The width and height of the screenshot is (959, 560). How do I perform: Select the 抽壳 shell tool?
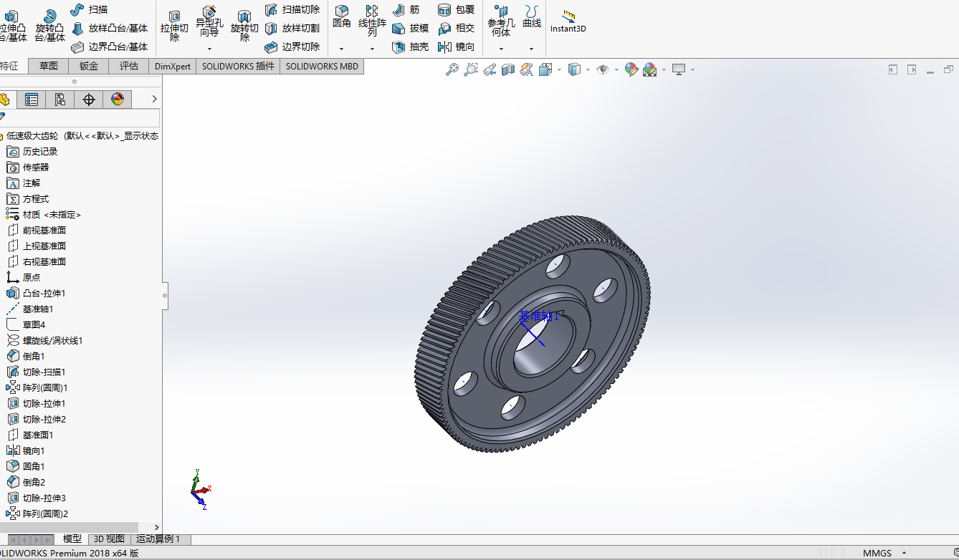[x=411, y=47]
